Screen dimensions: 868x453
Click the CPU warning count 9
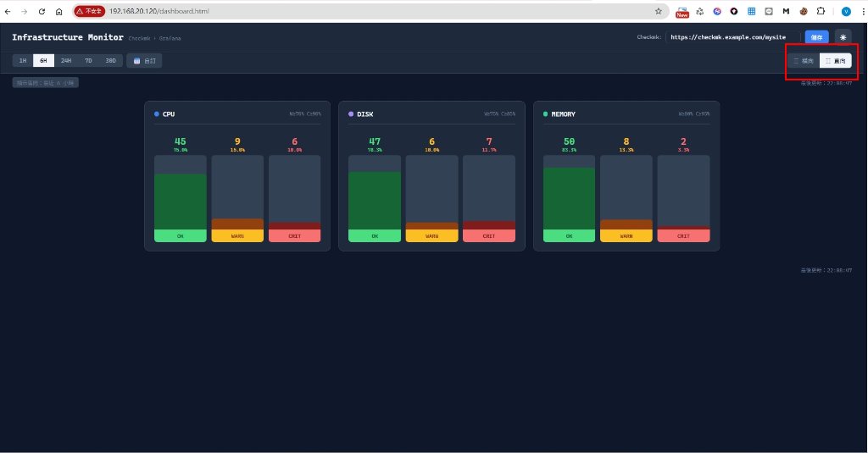click(237, 141)
